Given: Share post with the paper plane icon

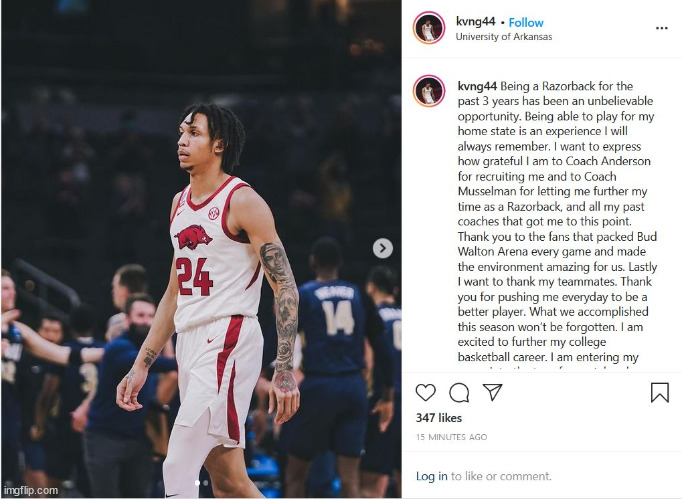Looking at the screenshot, I should coord(493,392).
